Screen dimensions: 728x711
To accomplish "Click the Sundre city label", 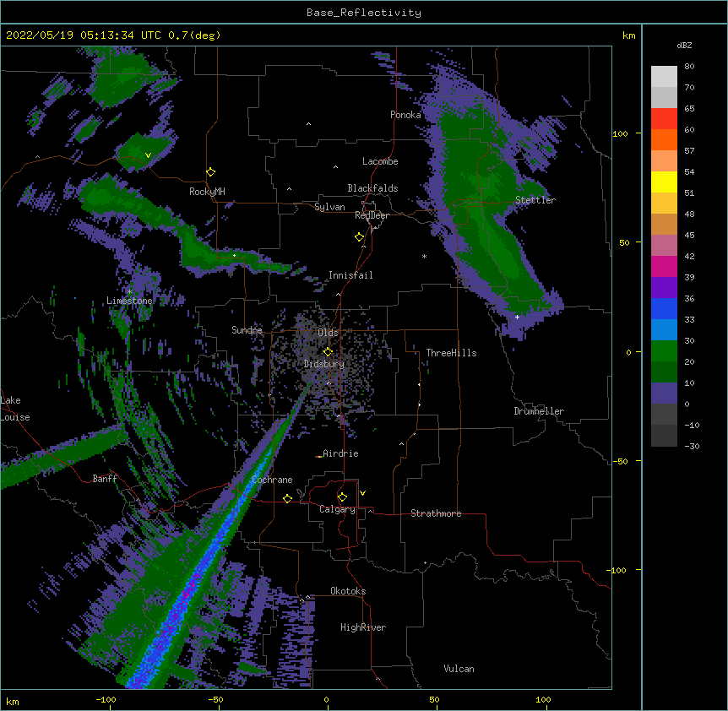I will (247, 330).
